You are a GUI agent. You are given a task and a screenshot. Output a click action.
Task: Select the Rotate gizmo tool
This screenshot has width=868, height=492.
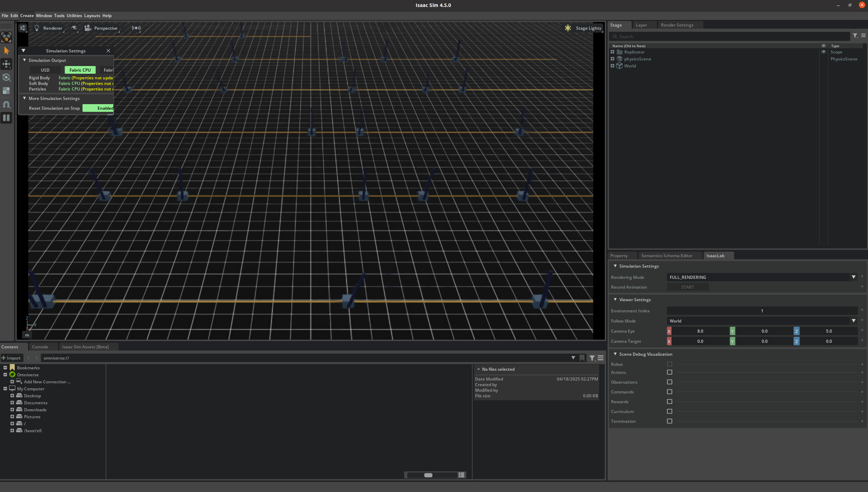6,77
